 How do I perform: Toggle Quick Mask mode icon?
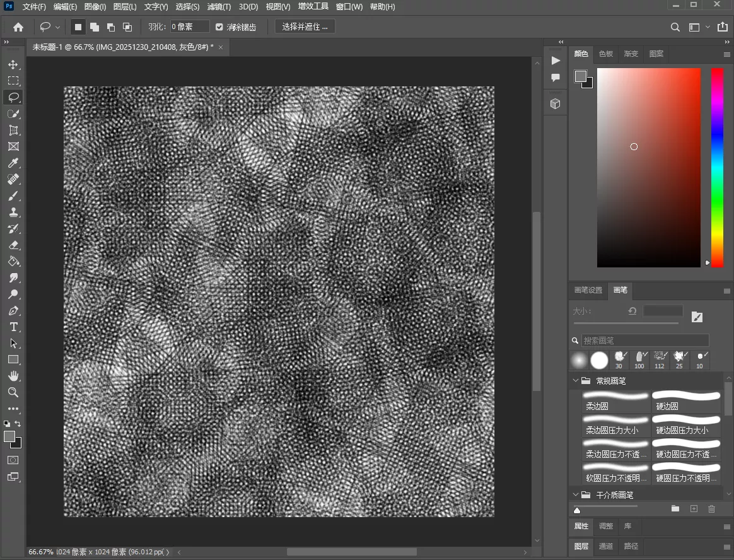(x=13, y=460)
